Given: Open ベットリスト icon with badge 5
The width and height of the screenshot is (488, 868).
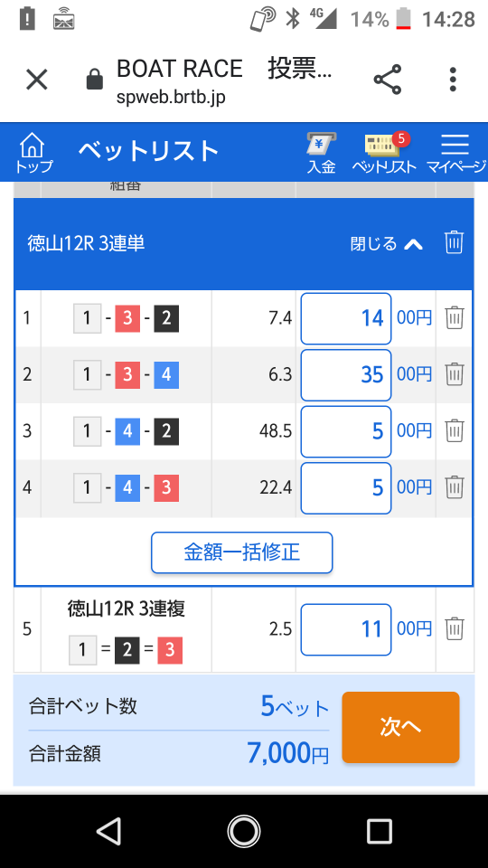Looking at the screenshot, I should point(384,154).
